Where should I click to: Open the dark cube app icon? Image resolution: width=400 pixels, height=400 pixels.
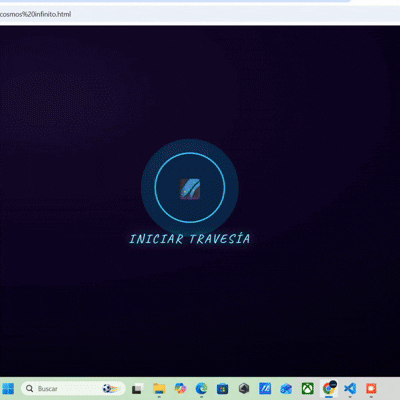click(244, 388)
